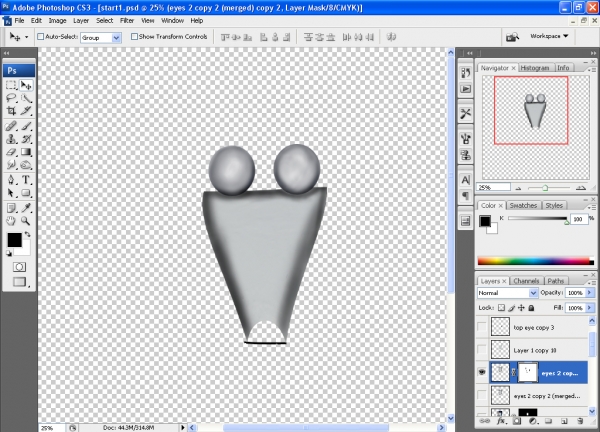The image size is (600, 432).
Task: Show the eyes 2 copy 2 (merged layer
Action: click(482, 395)
